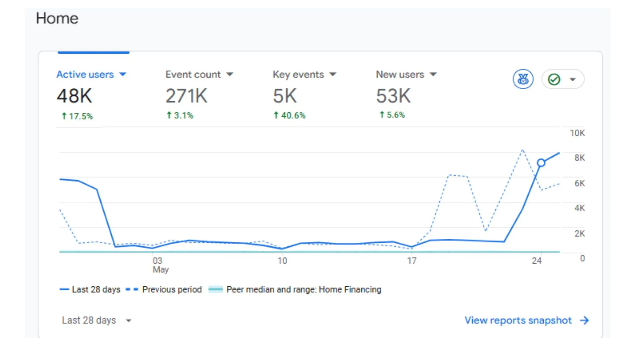The width and height of the screenshot is (644, 338).
Task: Select the Event count 271K value
Action: click(186, 96)
